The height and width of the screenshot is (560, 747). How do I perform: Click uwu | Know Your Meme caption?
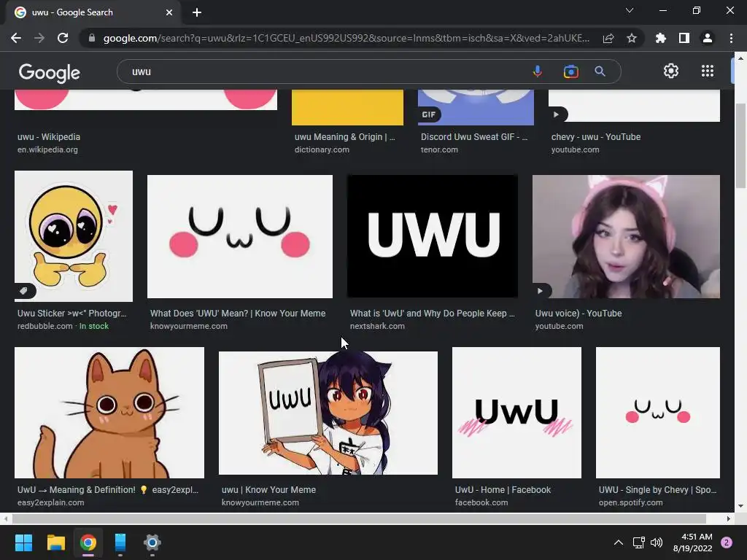coord(268,489)
